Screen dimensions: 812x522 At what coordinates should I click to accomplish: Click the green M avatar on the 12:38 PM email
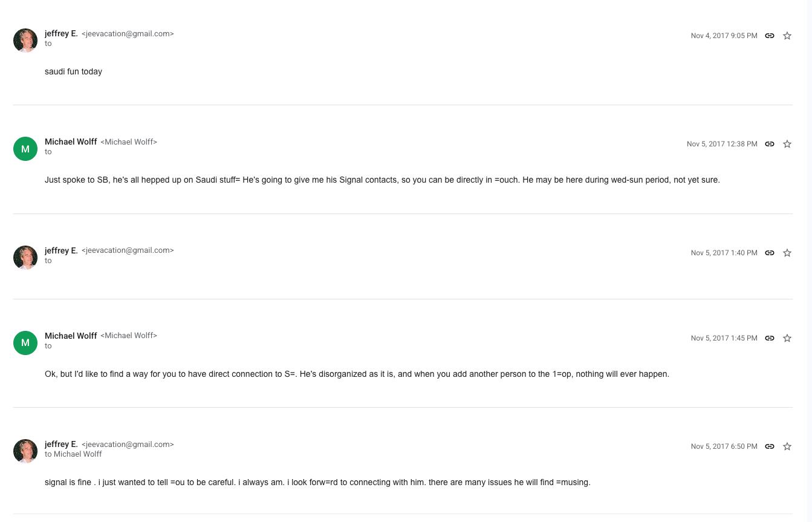[x=25, y=149]
